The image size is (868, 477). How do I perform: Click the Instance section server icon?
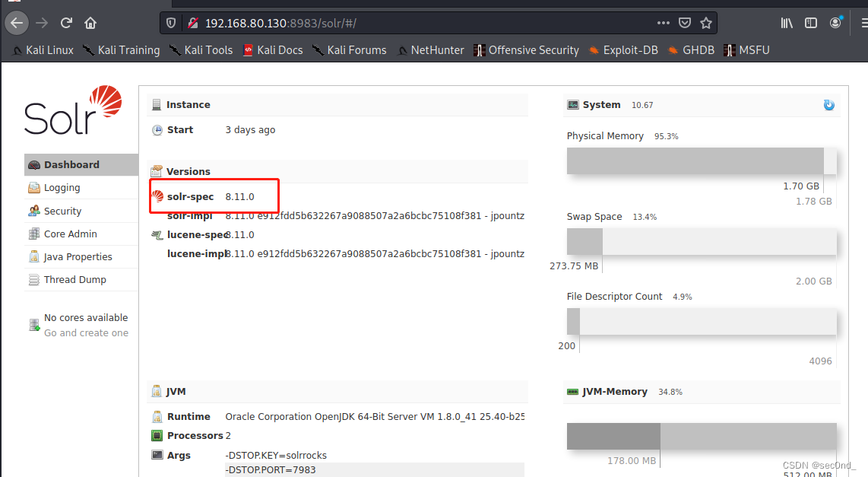157,105
